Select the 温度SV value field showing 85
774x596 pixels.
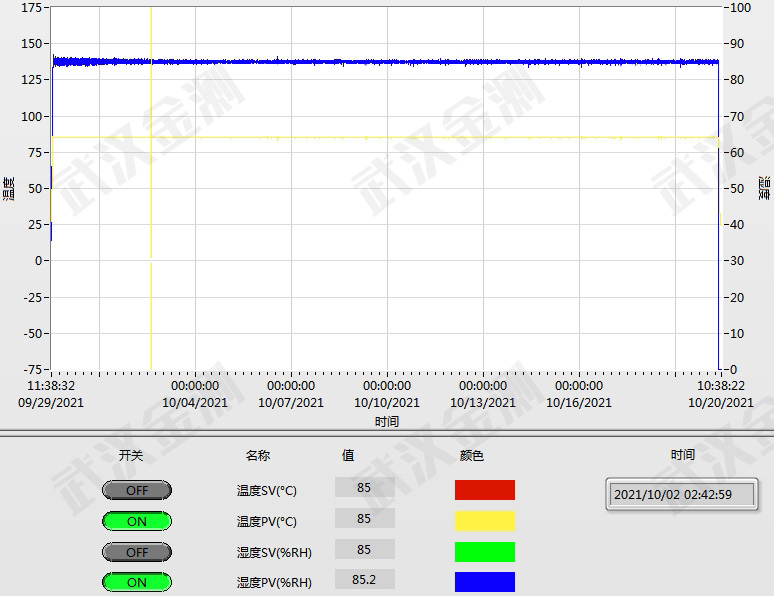pyautogui.click(x=364, y=488)
